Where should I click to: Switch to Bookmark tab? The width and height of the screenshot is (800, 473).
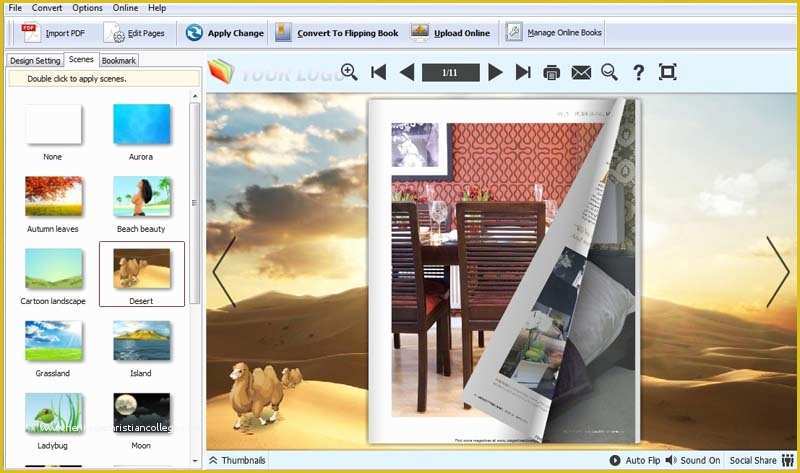pos(119,61)
